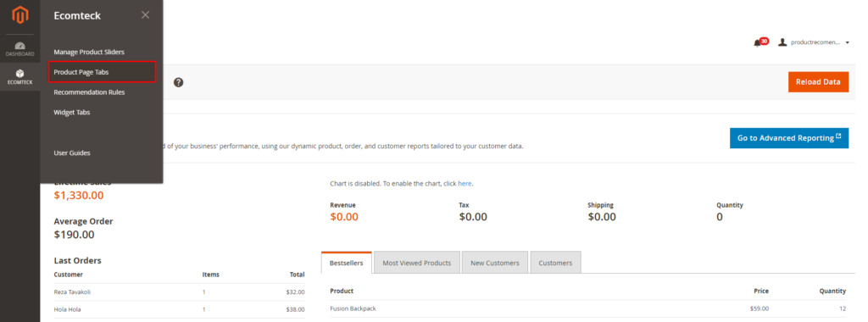Click the help question mark icon

click(x=178, y=82)
